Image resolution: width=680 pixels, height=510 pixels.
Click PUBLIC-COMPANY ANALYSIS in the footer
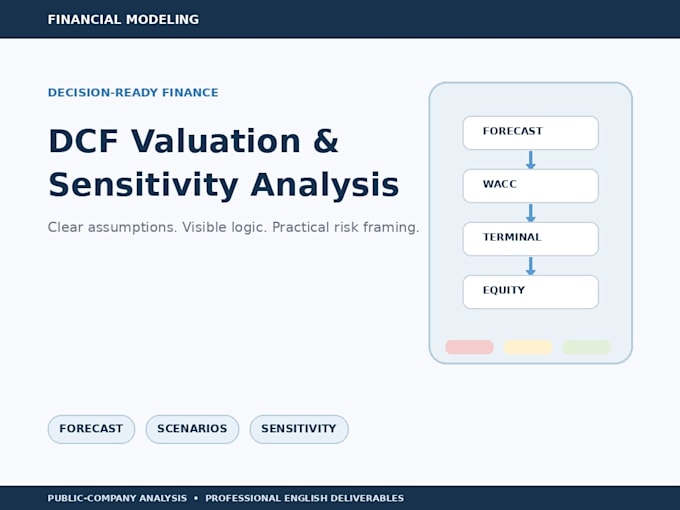(118, 498)
